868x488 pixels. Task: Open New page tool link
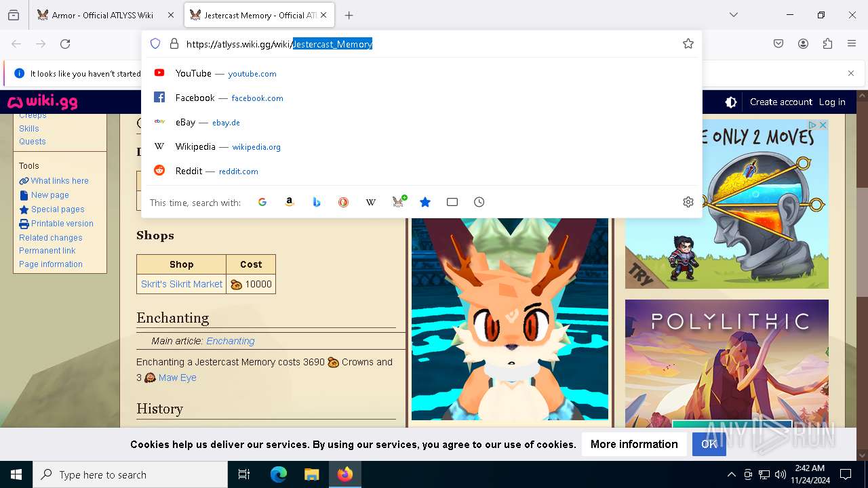(50, 195)
